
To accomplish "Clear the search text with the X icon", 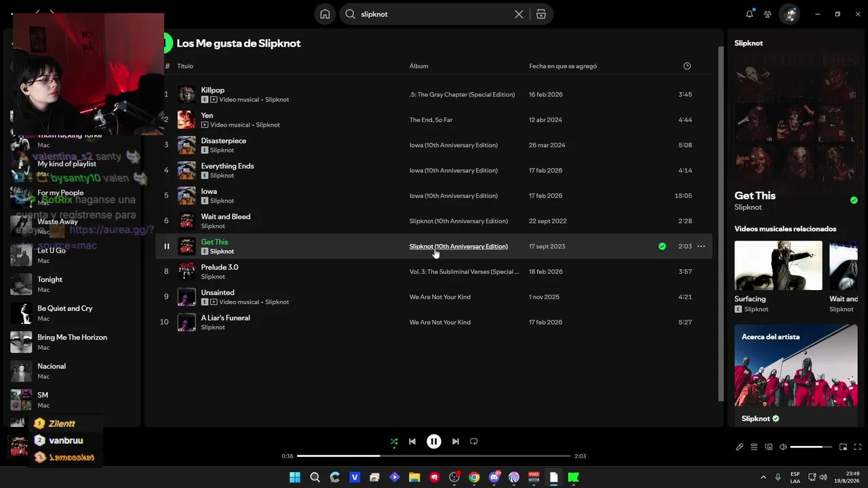I will [519, 14].
